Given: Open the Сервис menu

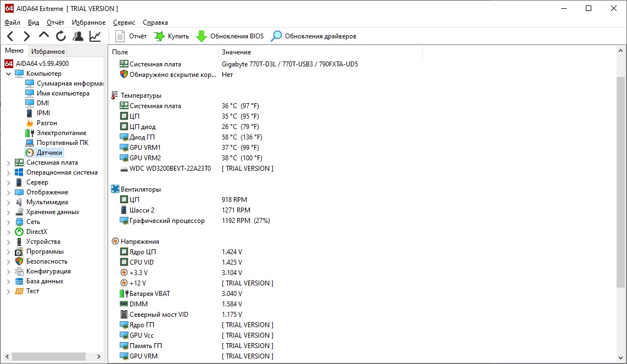Looking at the screenshot, I should (x=124, y=23).
